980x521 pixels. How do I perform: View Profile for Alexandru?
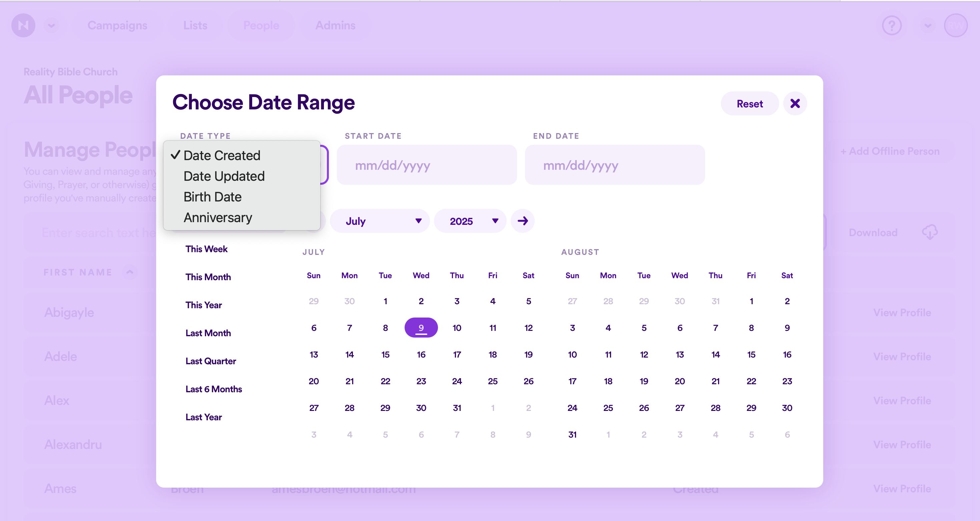pyautogui.click(x=902, y=445)
